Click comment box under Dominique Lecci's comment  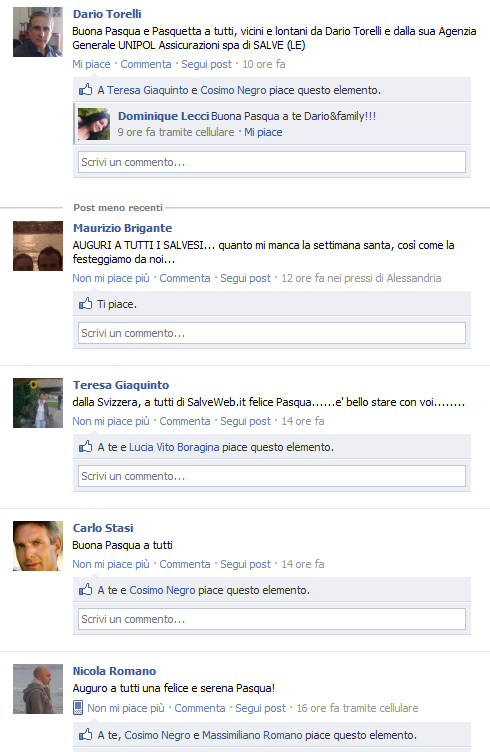[x=272, y=162]
